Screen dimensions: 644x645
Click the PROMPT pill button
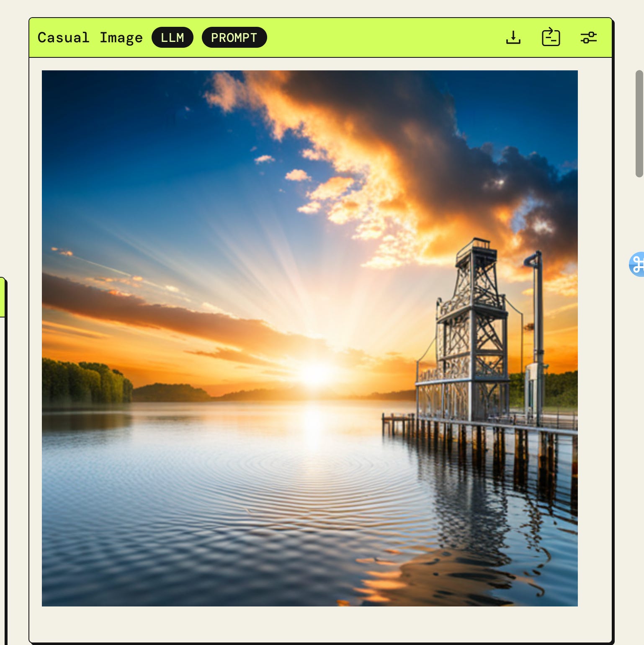(x=234, y=38)
